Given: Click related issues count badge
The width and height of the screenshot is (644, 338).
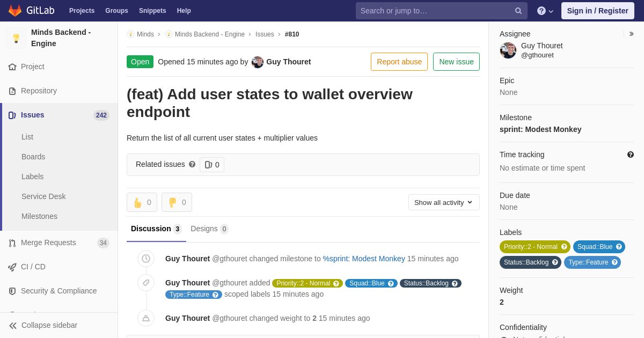Looking at the screenshot, I should 212,165.
